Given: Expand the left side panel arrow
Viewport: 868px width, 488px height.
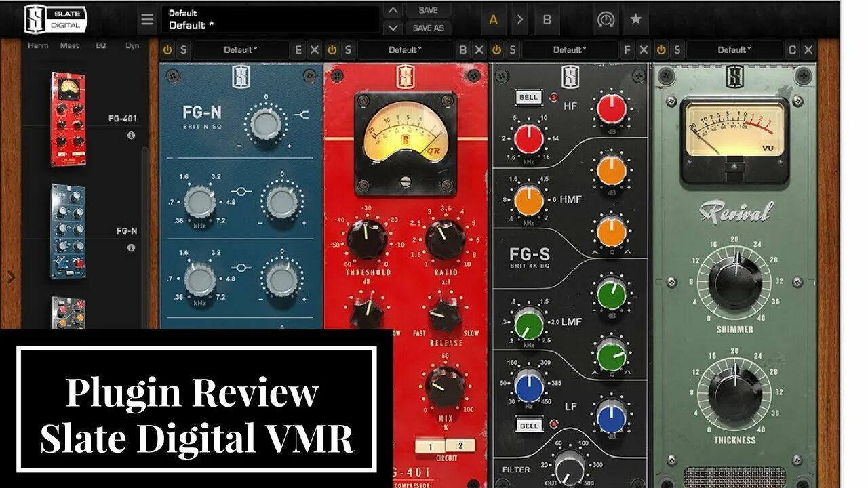Looking at the screenshot, I should click(11, 277).
